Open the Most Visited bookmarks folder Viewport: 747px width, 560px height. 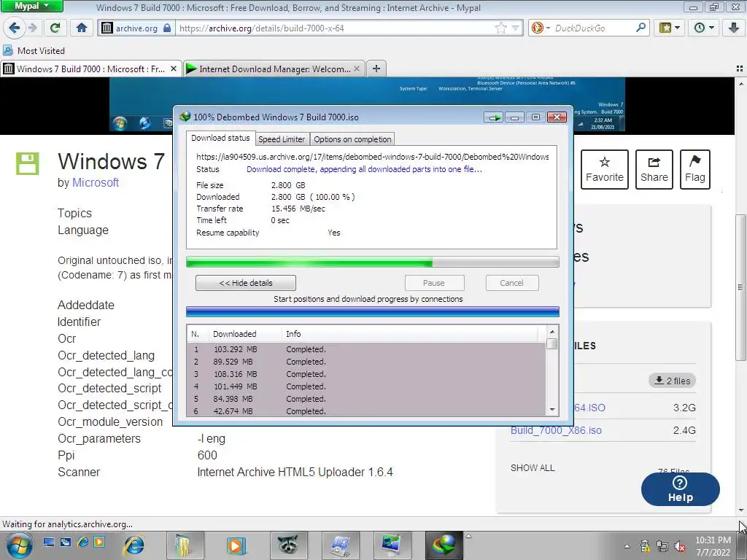point(34,50)
